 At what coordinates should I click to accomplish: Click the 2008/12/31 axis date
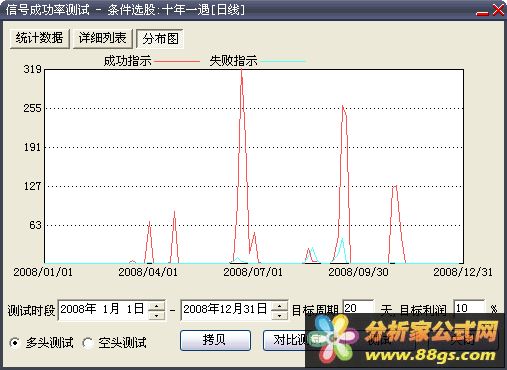463,272
